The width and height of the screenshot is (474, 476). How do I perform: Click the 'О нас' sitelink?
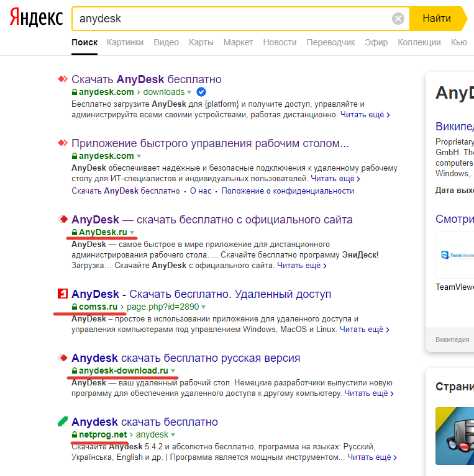(201, 191)
